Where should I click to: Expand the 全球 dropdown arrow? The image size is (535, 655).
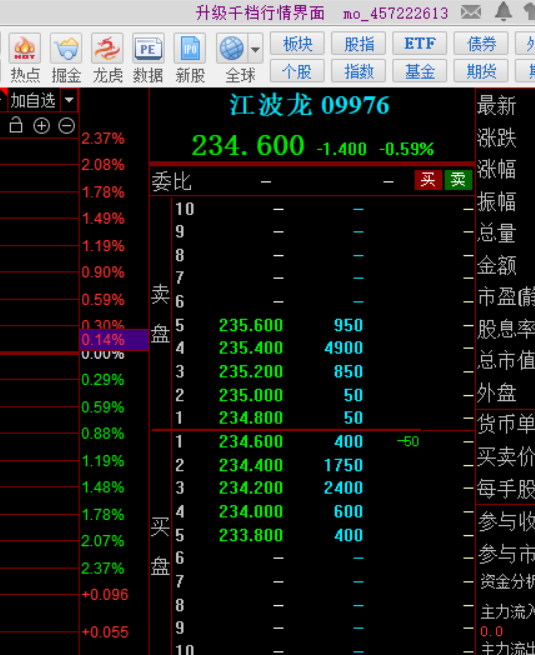tap(255, 48)
